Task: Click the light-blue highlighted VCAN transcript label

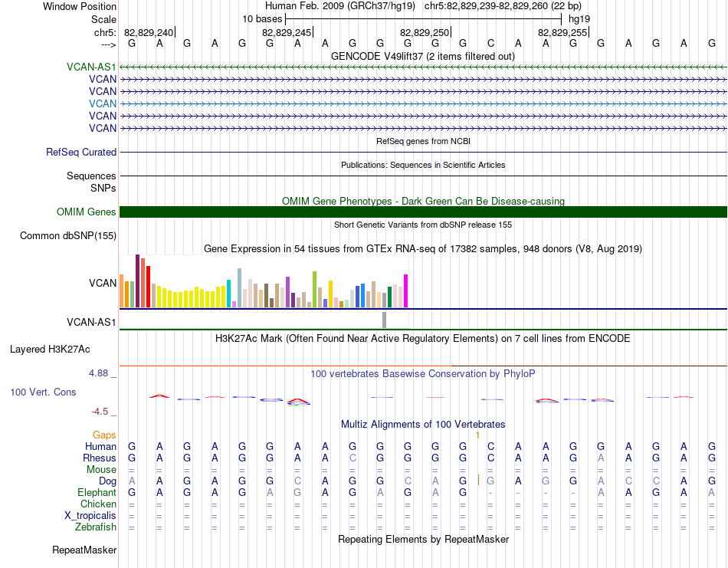Action: 103,103
